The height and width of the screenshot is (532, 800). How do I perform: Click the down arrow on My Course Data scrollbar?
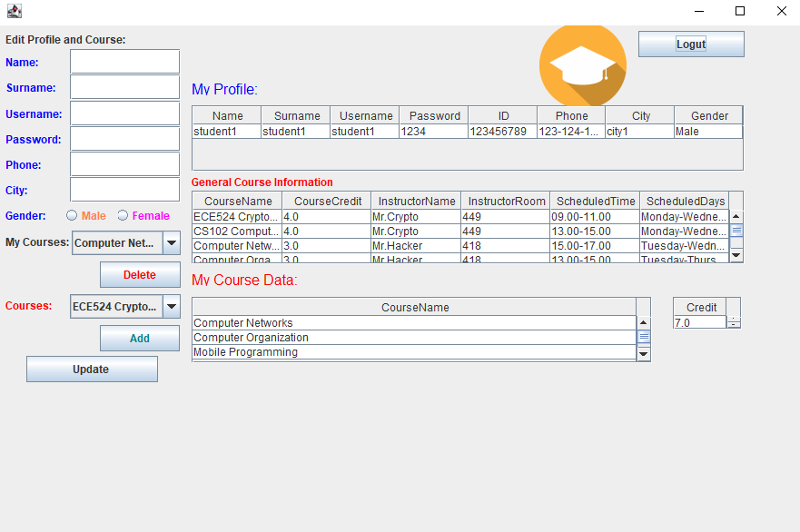tap(644, 354)
